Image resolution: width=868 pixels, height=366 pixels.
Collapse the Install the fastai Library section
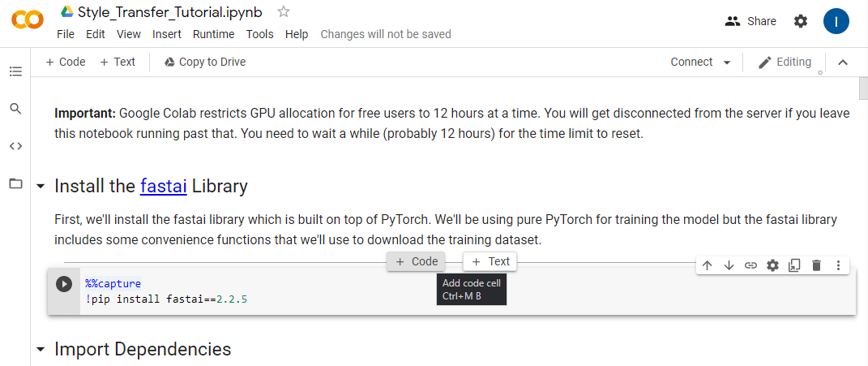click(x=41, y=187)
